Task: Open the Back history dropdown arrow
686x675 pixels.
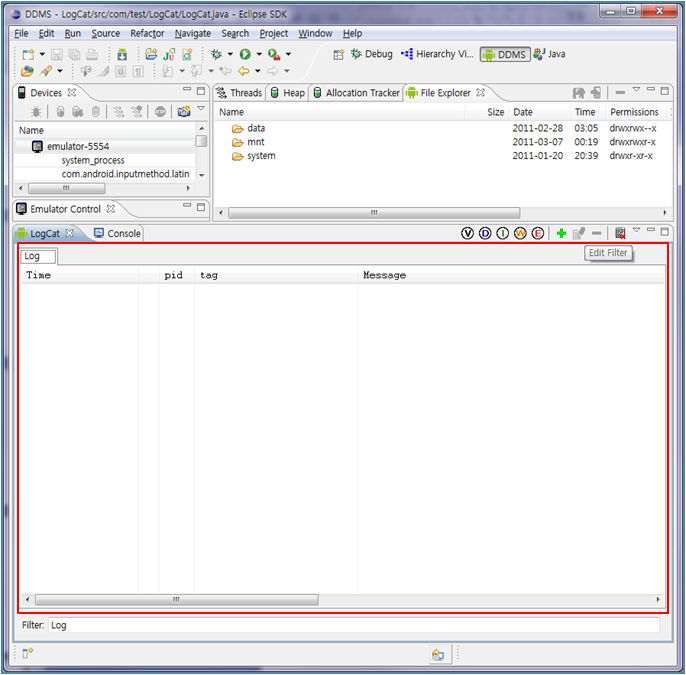Action: (258, 71)
